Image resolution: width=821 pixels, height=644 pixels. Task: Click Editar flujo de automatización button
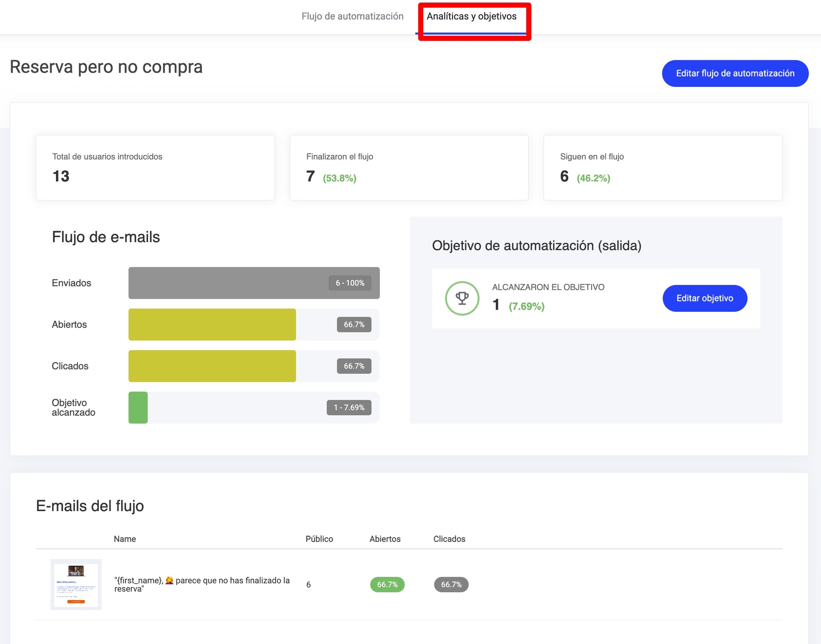[735, 73]
